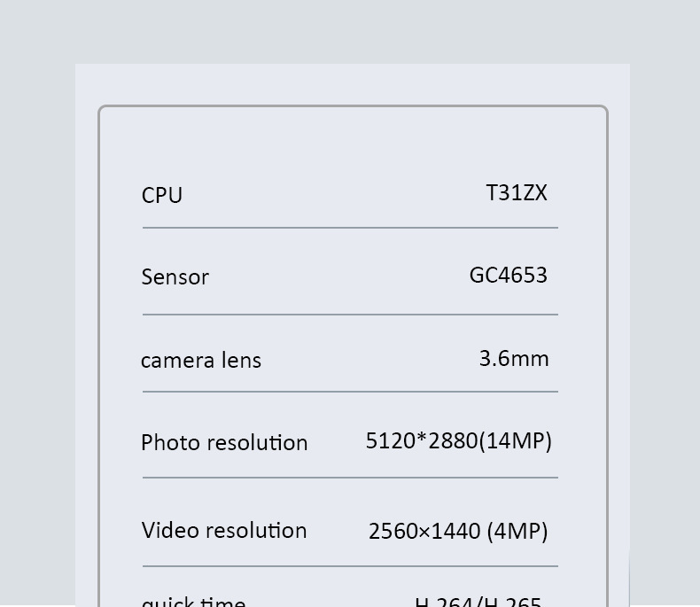Select the 2560×1440 (4MP) value
Image resolution: width=700 pixels, height=607 pixels.
pos(458,531)
